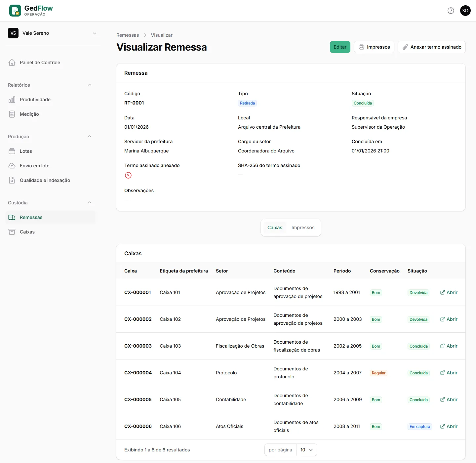This screenshot has width=476, height=463.
Task: Collapse the Custódia sidebar section
Action: [90, 203]
